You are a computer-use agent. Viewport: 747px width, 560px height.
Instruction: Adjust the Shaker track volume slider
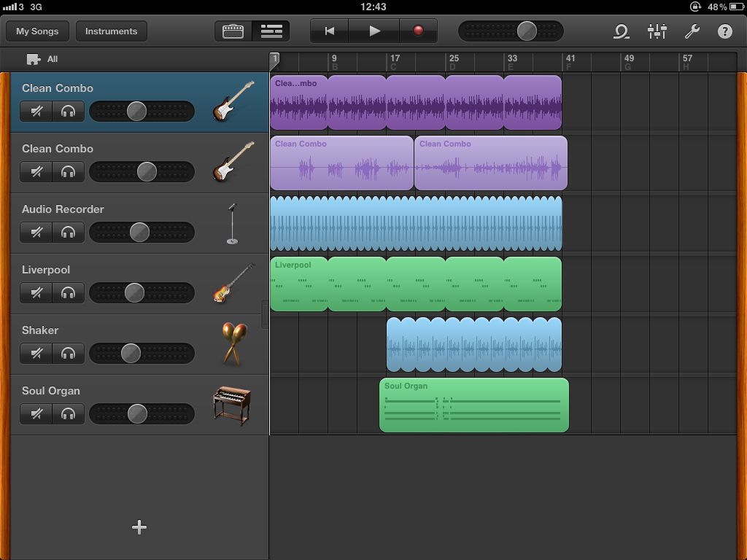point(130,353)
